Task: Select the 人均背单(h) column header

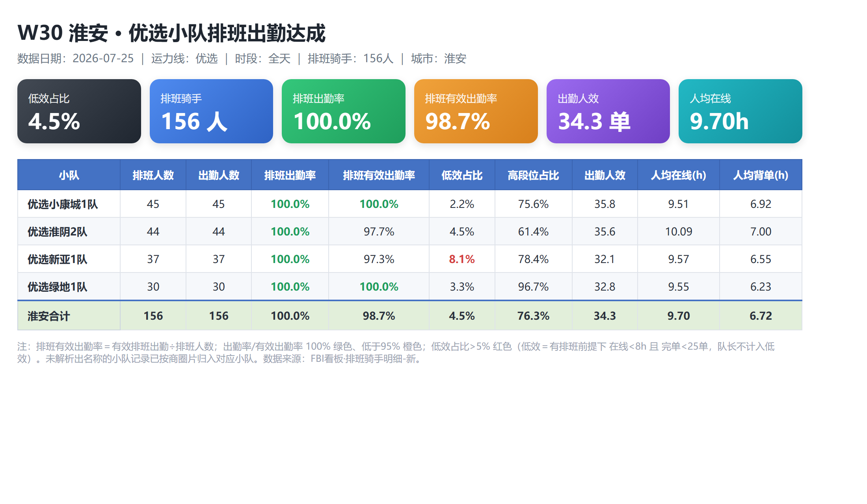Action: 761,175
